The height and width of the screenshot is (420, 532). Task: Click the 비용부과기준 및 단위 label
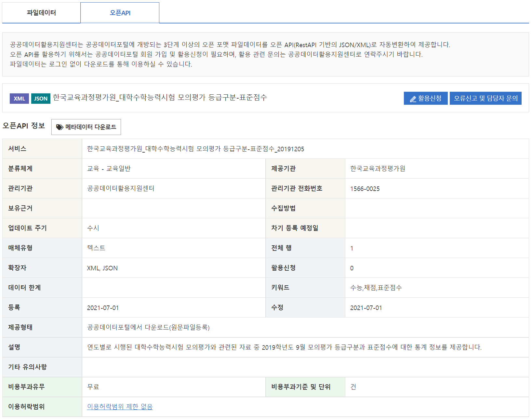pyautogui.click(x=301, y=387)
